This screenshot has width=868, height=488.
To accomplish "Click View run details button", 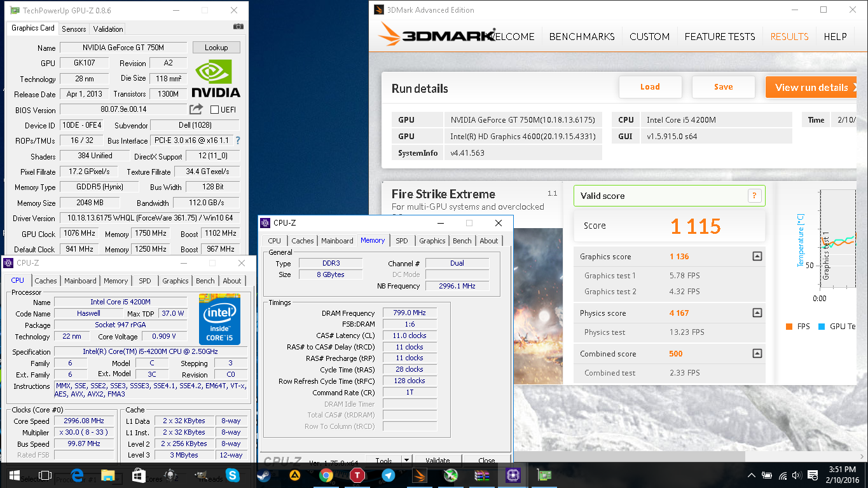I will (811, 87).
